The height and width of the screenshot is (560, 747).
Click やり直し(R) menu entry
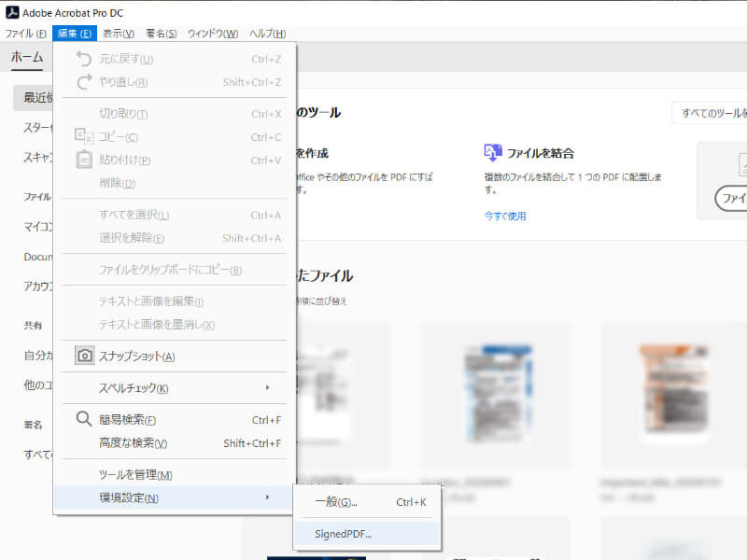click(x=174, y=82)
